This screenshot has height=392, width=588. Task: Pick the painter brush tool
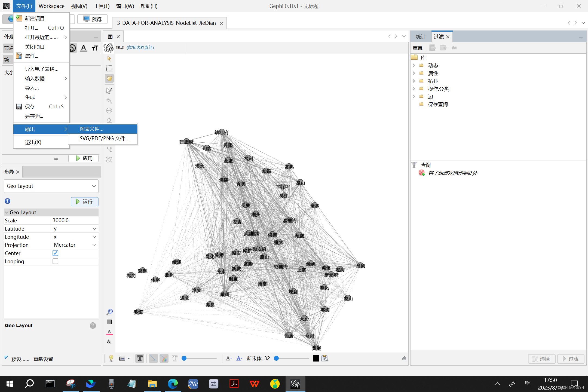coord(109,101)
